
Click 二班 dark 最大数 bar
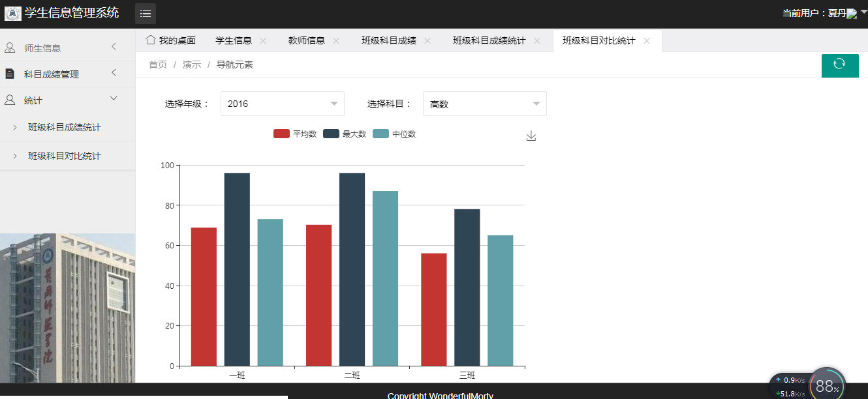(x=352, y=269)
